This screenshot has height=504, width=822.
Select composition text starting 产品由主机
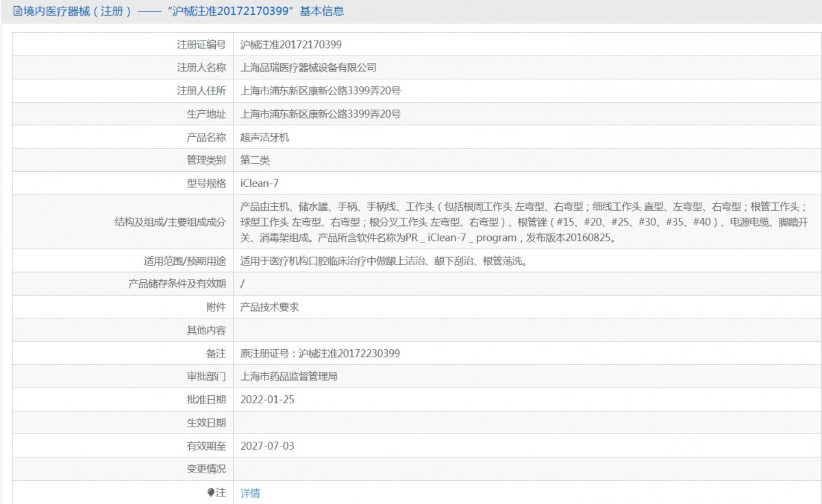[525, 223]
